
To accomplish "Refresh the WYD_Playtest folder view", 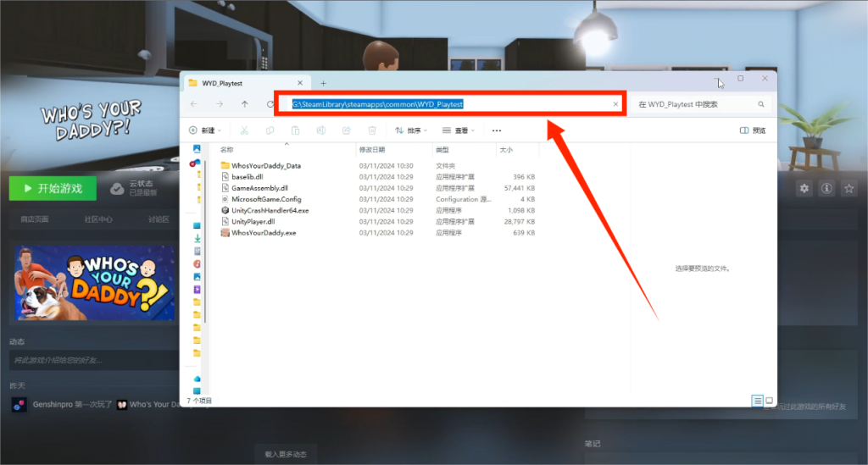I will point(270,104).
